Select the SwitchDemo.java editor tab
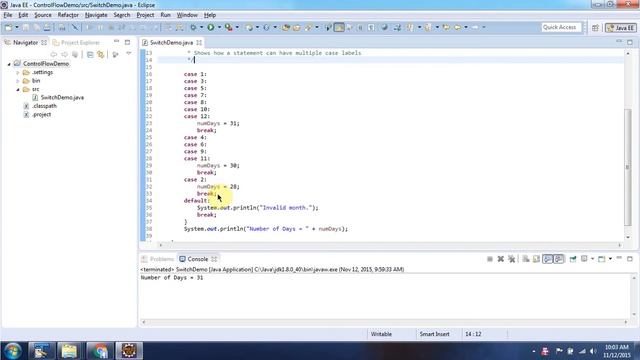 click(x=171, y=42)
